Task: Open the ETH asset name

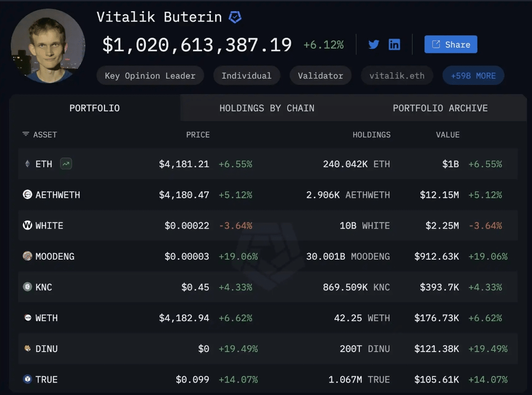Action: point(44,164)
